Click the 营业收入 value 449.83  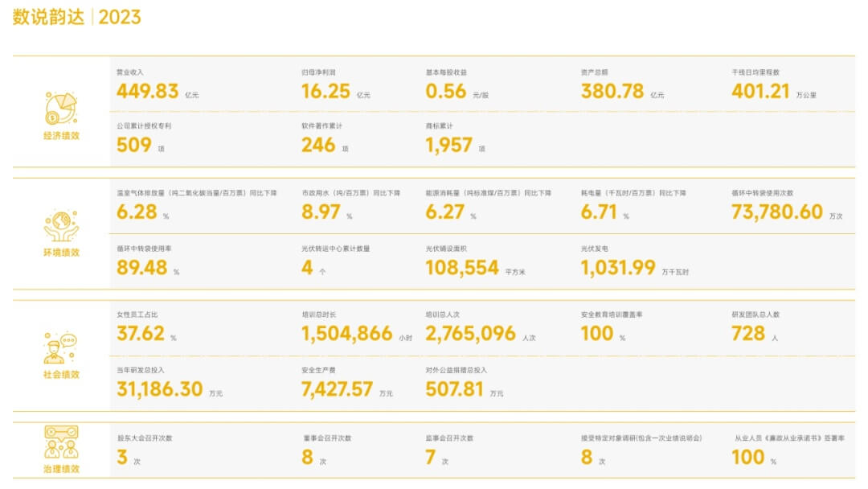[x=147, y=92]
